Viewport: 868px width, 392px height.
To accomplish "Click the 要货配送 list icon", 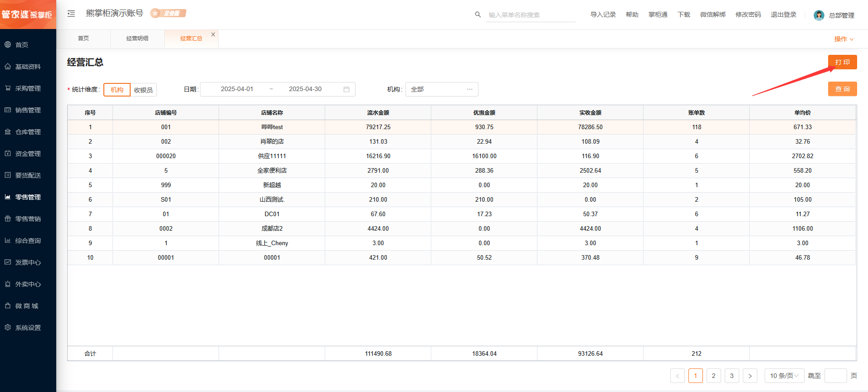I will (8, 175).
